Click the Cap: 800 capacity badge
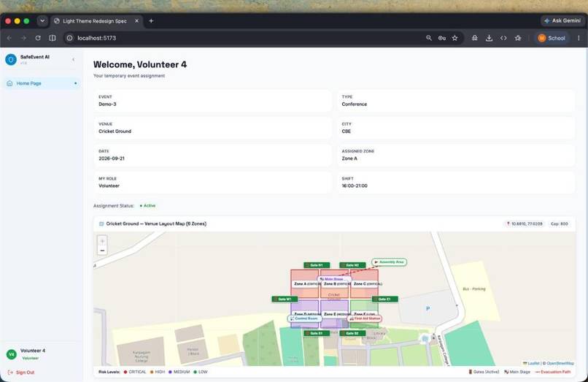This screenshot has width=588, height=382. 559,224
